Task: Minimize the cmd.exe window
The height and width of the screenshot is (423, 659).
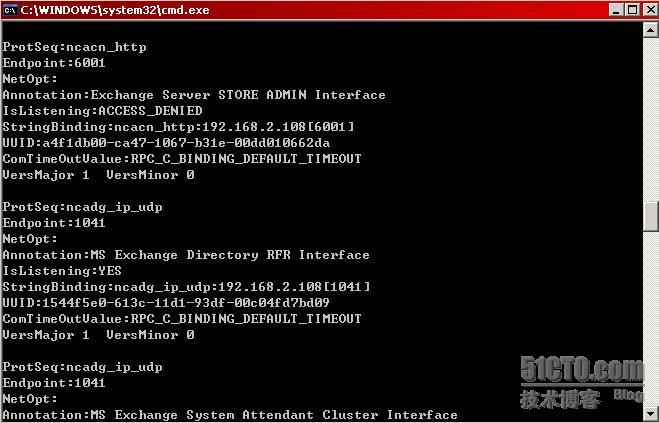Action: coord(616,10)
